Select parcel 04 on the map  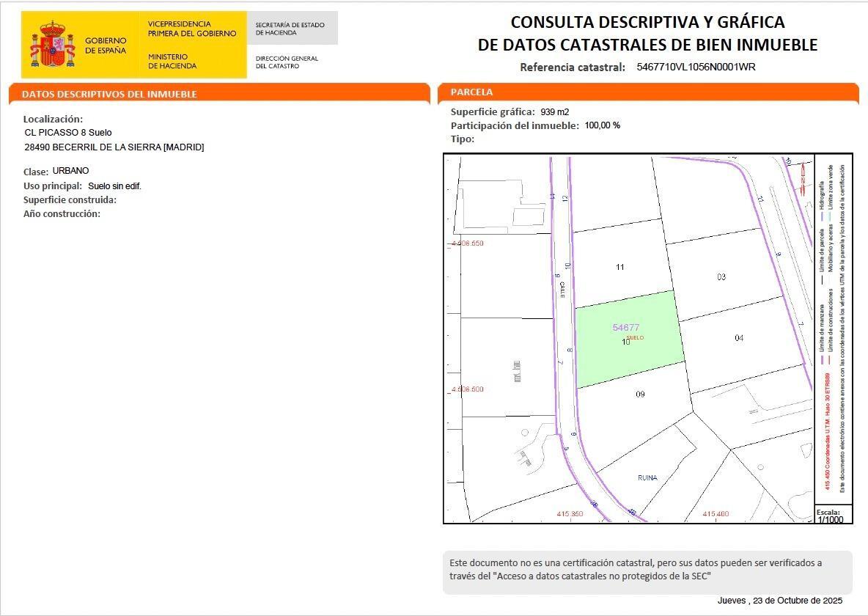(x=739, y=337)
